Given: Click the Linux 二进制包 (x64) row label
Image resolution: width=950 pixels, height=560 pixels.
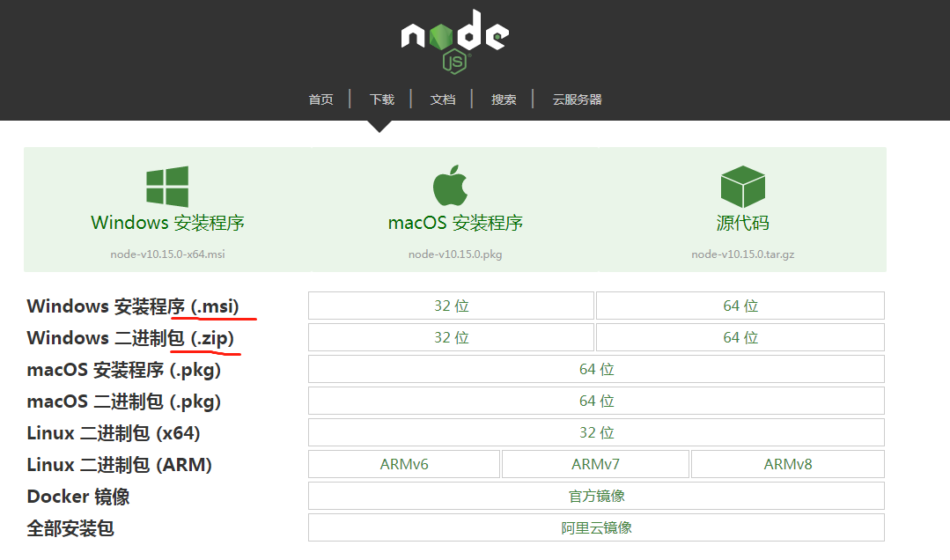Looking at the screenshot, I should 114,432.
